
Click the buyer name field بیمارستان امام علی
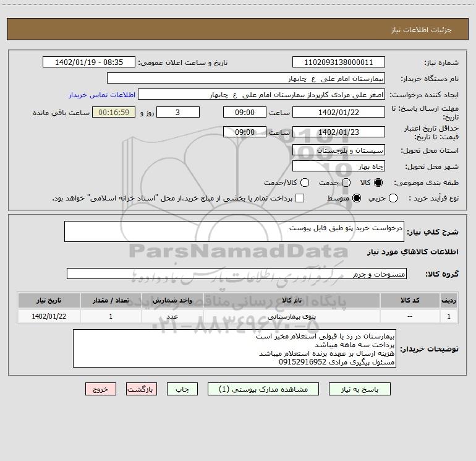pyautogui.click(x=246, y=78)
